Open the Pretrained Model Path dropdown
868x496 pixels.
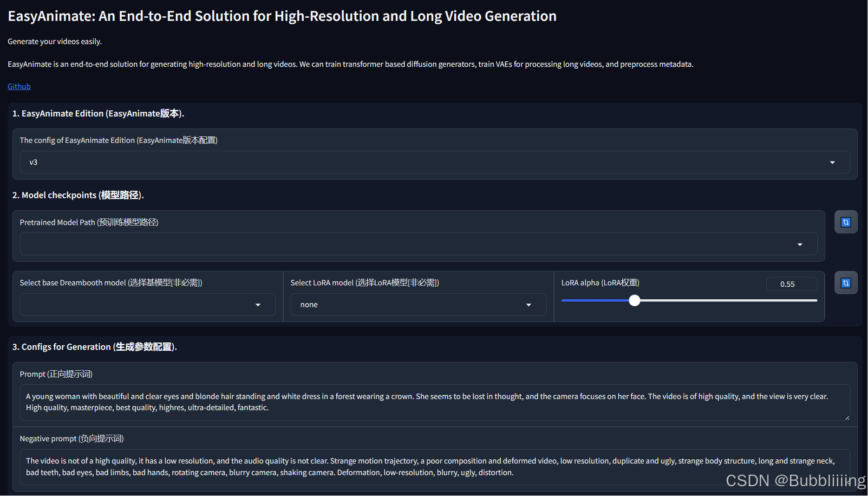pos(418,244)
